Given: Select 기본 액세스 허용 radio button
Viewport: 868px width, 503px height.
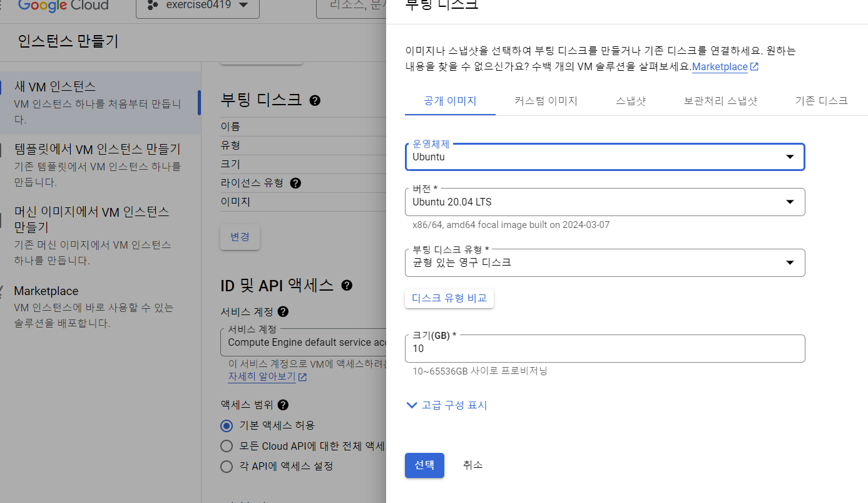Looking at the screenshot, I should click(226, 425).
